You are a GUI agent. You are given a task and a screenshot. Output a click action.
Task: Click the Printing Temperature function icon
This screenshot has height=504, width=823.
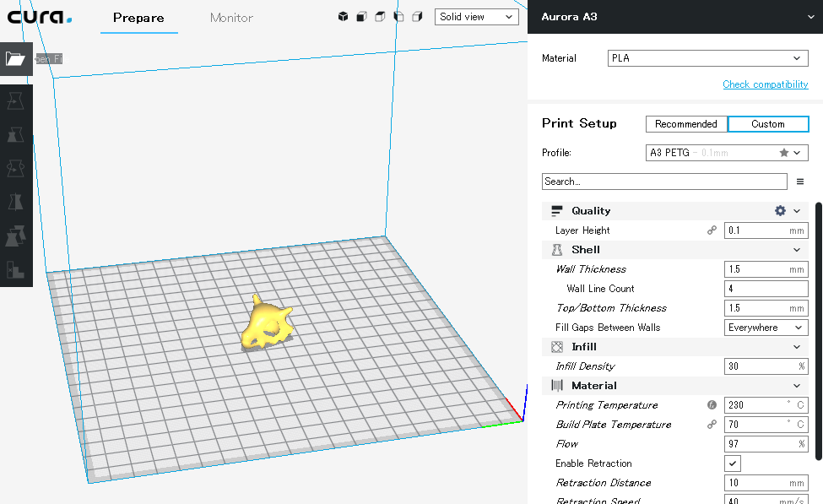[712, 404]
